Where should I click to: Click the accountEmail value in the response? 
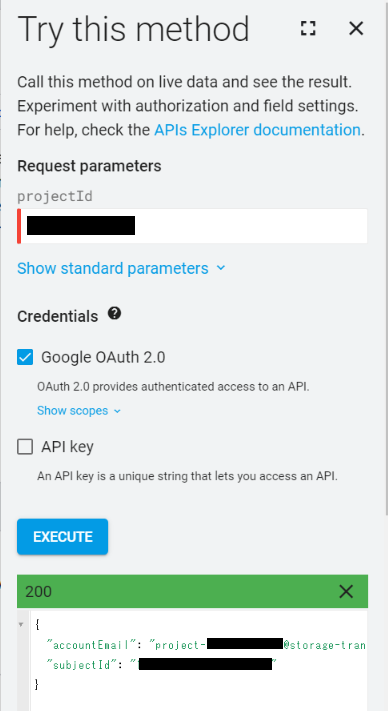[258, 644]
